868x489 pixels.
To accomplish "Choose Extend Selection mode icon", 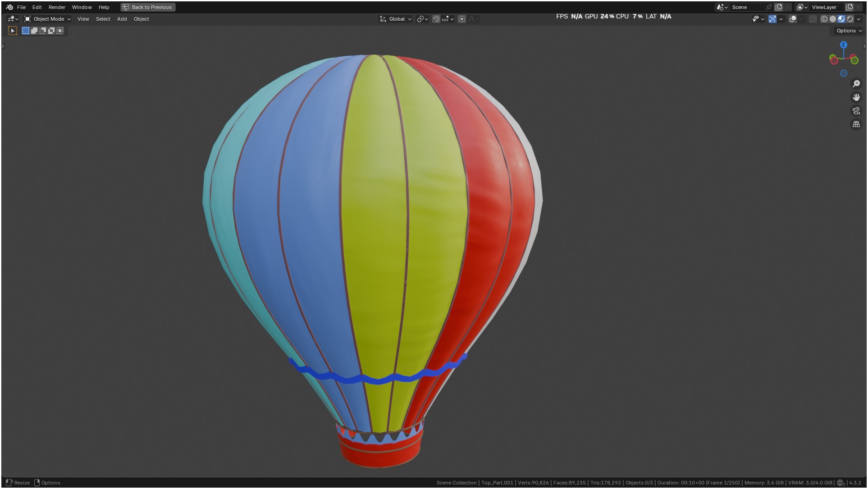I will pos(34,31).
